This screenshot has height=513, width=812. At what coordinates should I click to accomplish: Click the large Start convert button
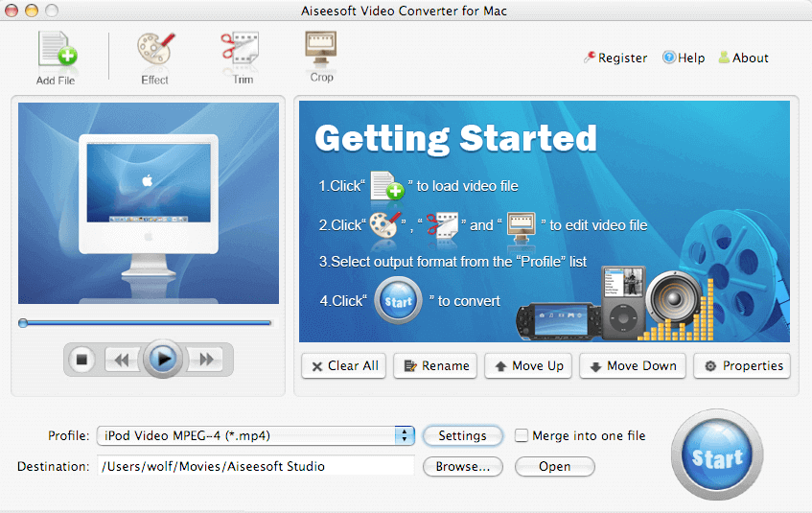(717, 456)
